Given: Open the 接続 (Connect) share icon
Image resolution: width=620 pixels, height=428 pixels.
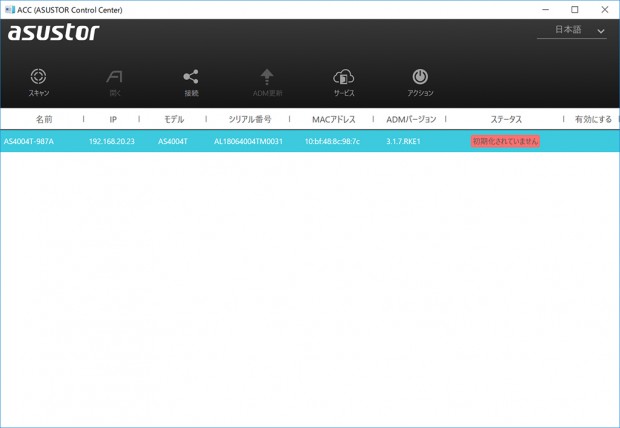Looking at the screenshot, I should [x=191, y=76].
